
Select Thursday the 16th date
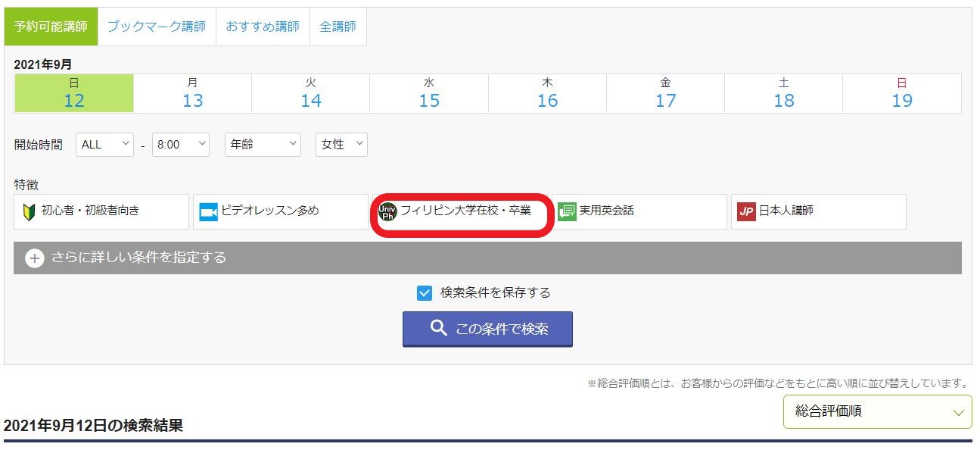pos(547,93)
